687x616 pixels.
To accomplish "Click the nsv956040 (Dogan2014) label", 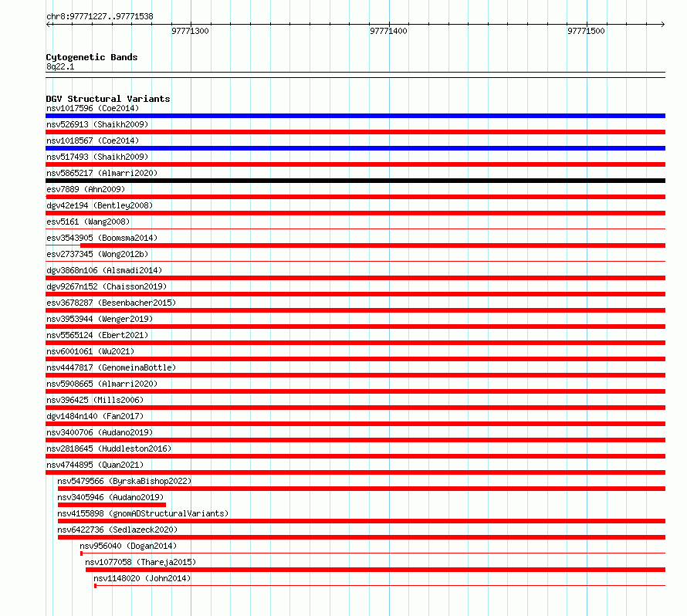I will (x=128, y=546).
